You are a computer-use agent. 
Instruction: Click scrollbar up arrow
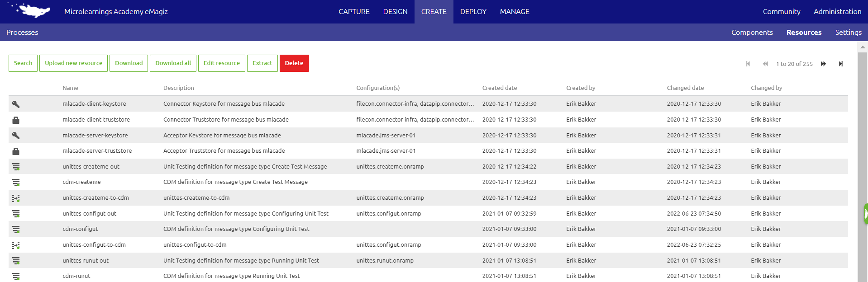(x=863, y=47)
